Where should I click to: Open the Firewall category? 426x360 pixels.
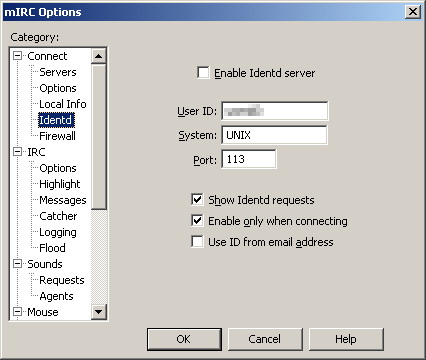click(57, 136)
